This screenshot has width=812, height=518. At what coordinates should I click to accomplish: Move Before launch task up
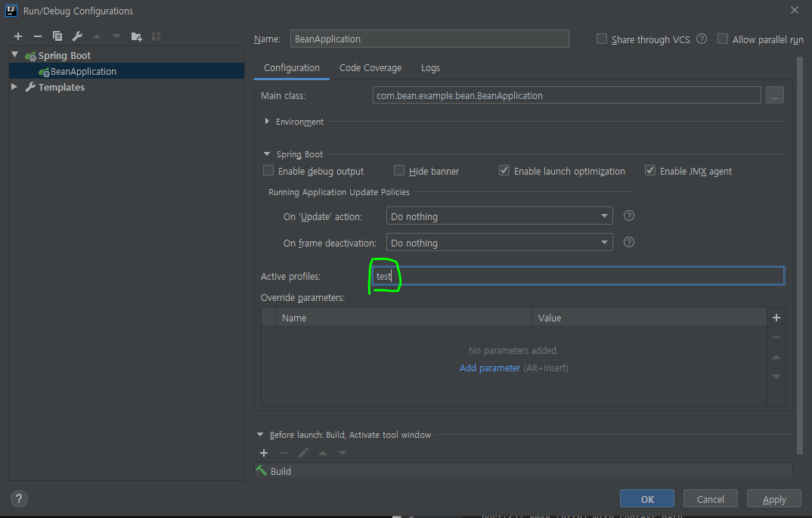323,453
